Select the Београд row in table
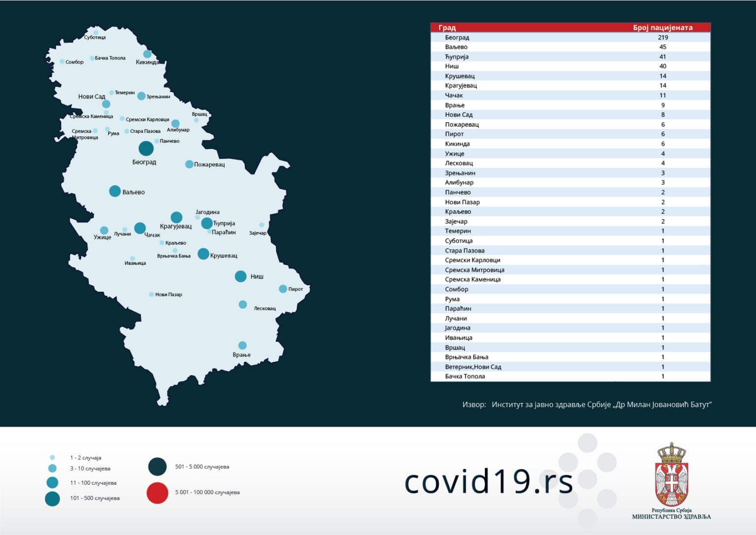The image size is (756, 535). [570, 37]
